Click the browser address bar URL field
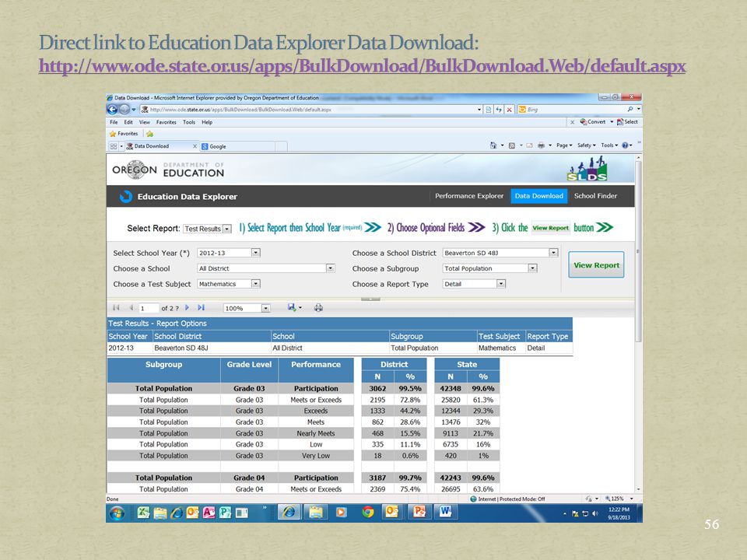The width and height of the screenshot is (747, 560). coord(311,110)
